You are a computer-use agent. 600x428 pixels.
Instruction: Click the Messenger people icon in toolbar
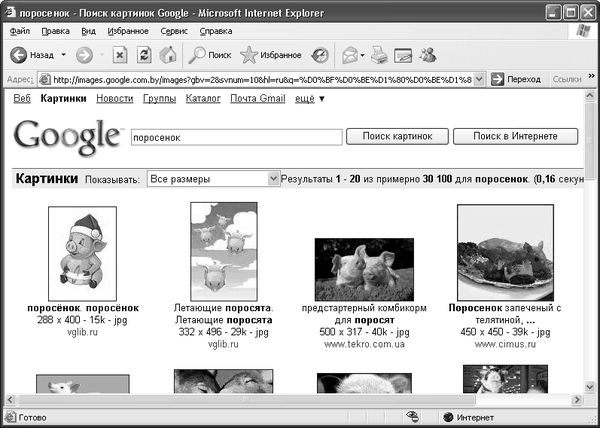click(428, 55)
